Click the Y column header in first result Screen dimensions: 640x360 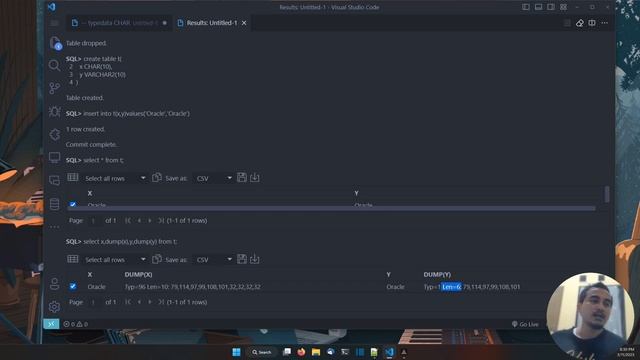click(x=356, y=193)
